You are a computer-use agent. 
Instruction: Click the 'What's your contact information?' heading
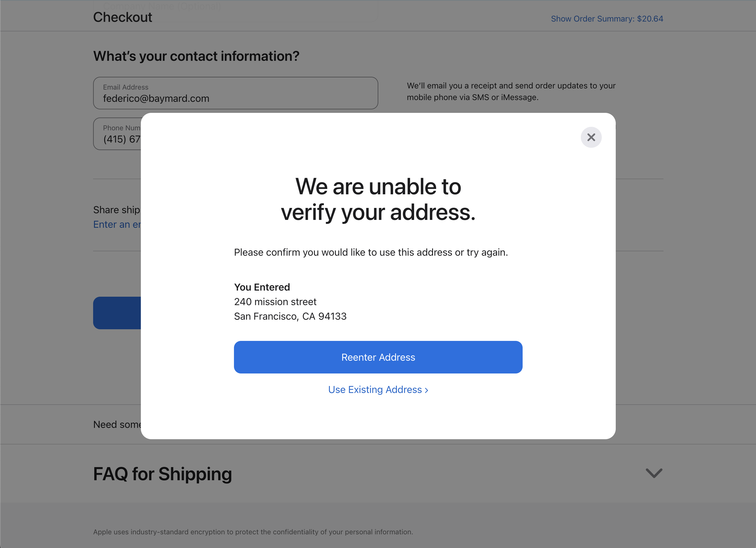[x=196, y=56]
